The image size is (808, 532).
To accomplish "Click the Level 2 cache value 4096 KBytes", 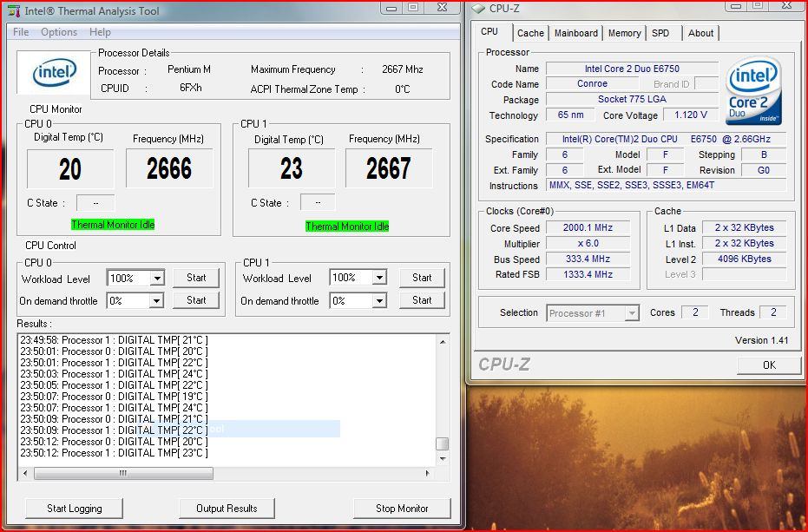I will (x=745, y=259).
